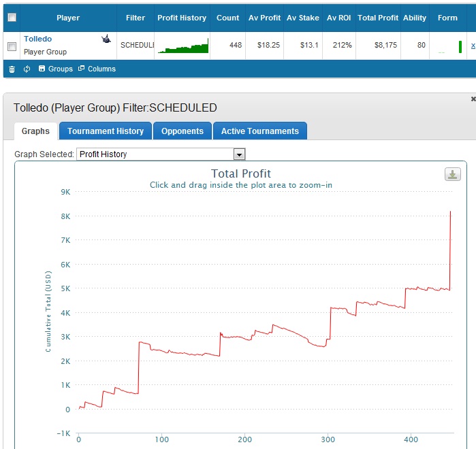Switch to Tournament History tab
476x449 pixels.
tap(106, 131)
